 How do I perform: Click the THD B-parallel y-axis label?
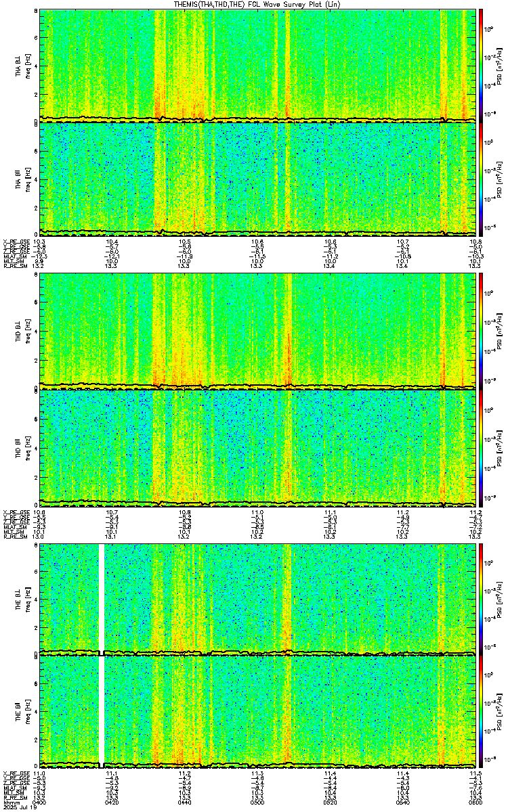click(x=19, y=447)
